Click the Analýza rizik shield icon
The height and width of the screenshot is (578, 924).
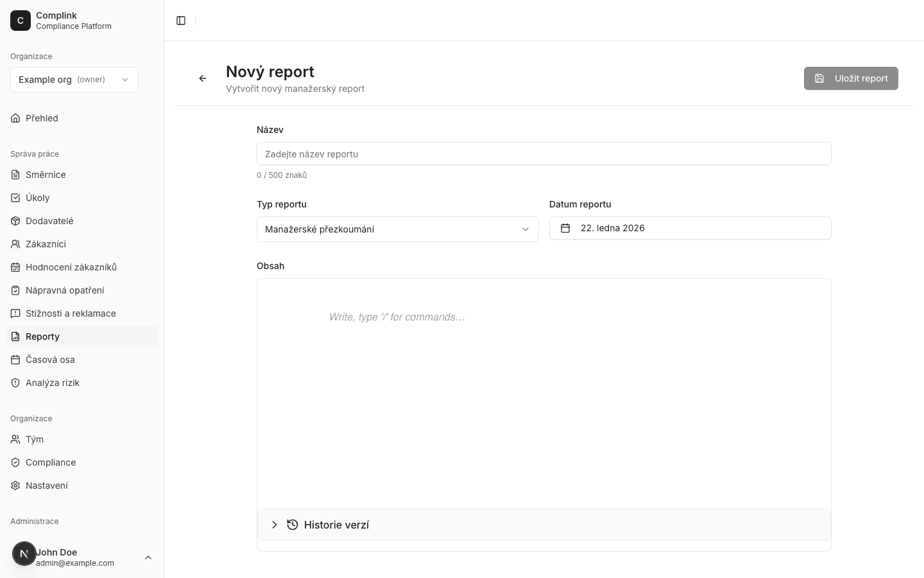(x=15, y=383)
